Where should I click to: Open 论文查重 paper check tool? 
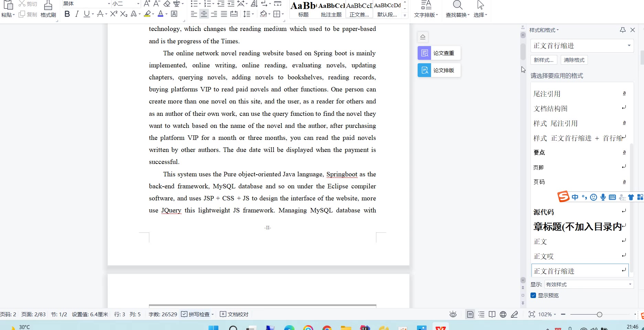(439, 53)
